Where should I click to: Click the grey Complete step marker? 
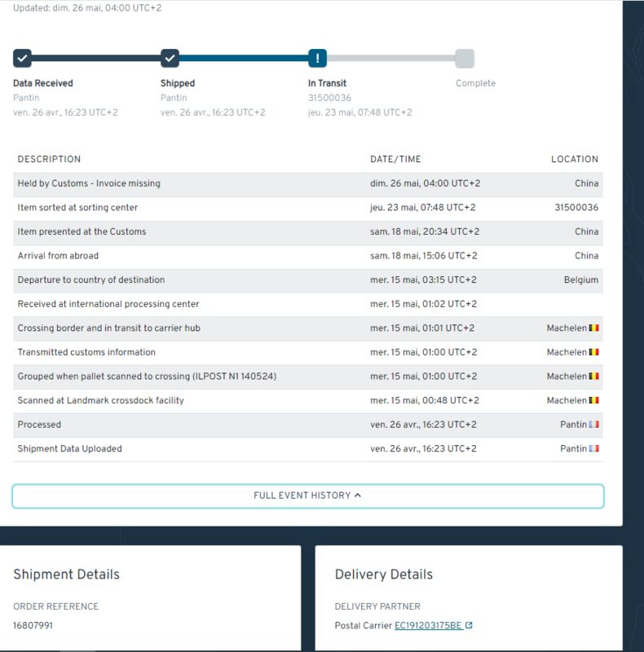coord(465,58)
